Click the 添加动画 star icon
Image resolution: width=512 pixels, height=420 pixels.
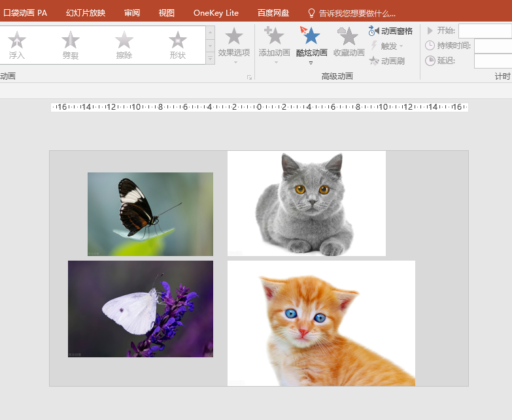[x=274, y=38]
